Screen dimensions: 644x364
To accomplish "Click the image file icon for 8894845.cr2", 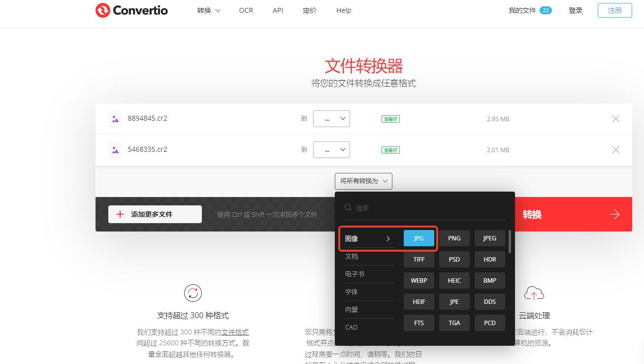I will pyautogui.click(x=115, y=119).
